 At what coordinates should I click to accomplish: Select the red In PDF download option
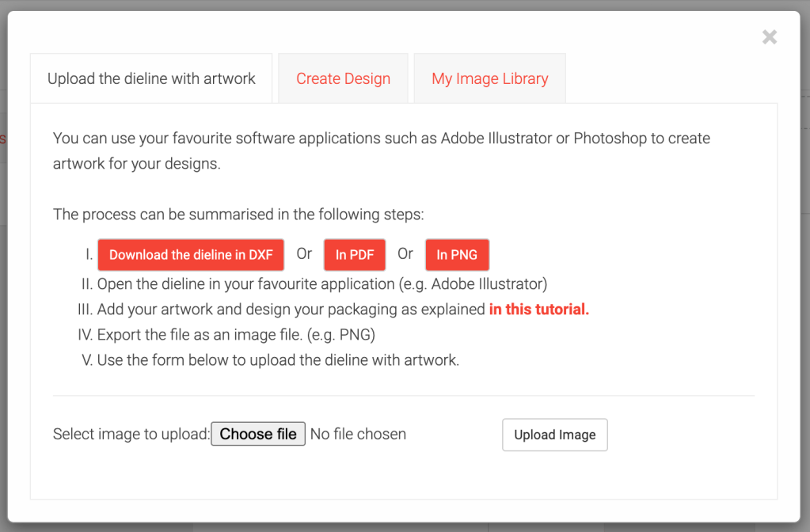tap(354, 254)
